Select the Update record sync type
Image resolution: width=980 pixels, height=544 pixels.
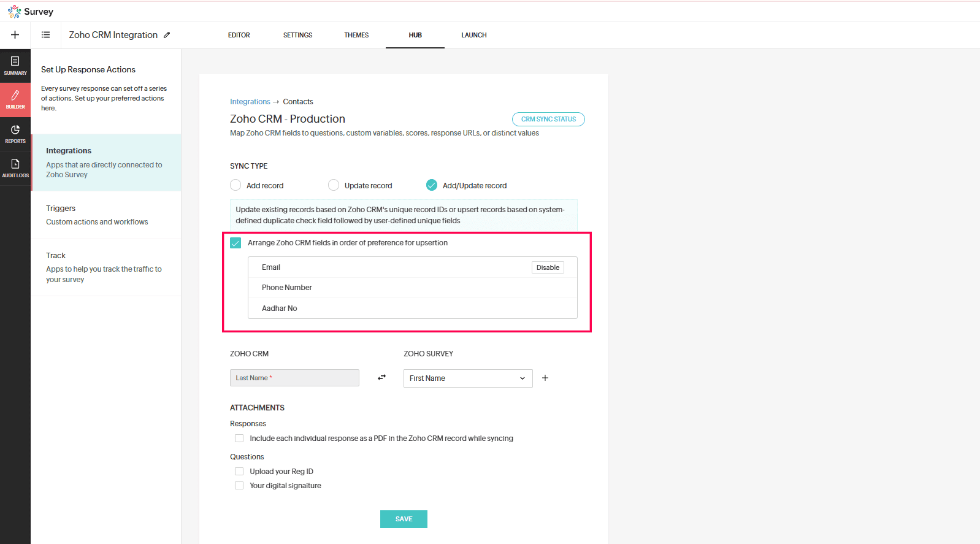(334, 185)
